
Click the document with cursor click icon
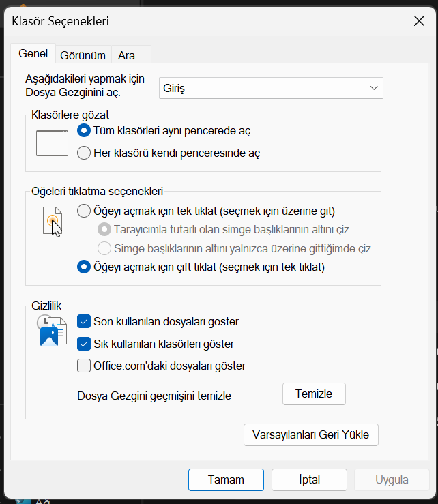point(53,222)
